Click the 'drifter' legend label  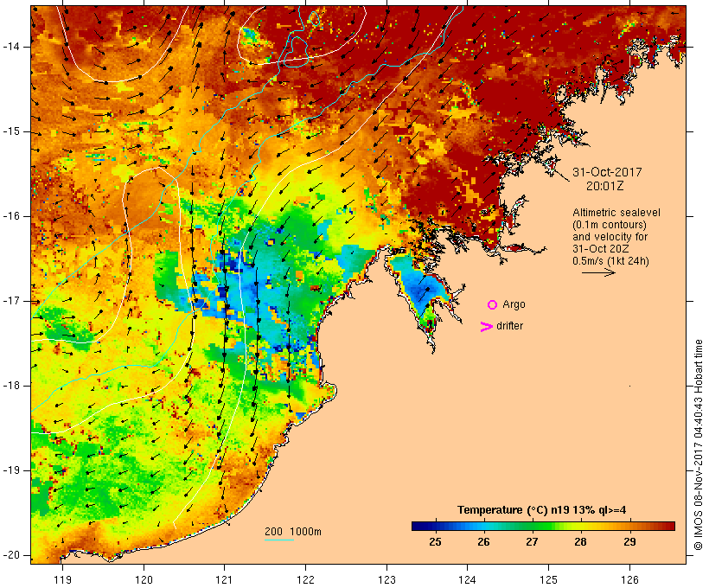pos(509,326)
